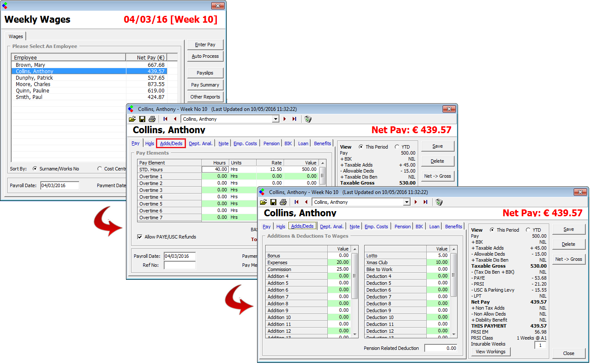Jump to first employee record in front window
Viewport: 590px width, 364px height.
tap(296, 202)
